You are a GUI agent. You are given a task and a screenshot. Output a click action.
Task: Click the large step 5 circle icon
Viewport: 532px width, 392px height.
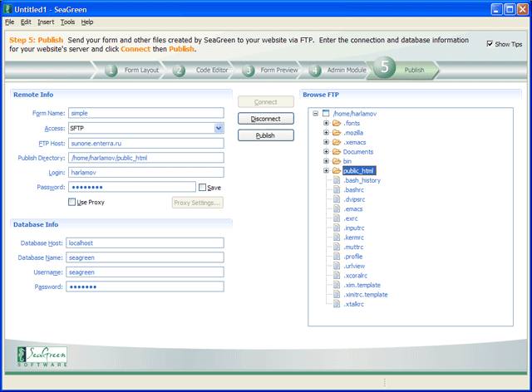coord(384,66)
